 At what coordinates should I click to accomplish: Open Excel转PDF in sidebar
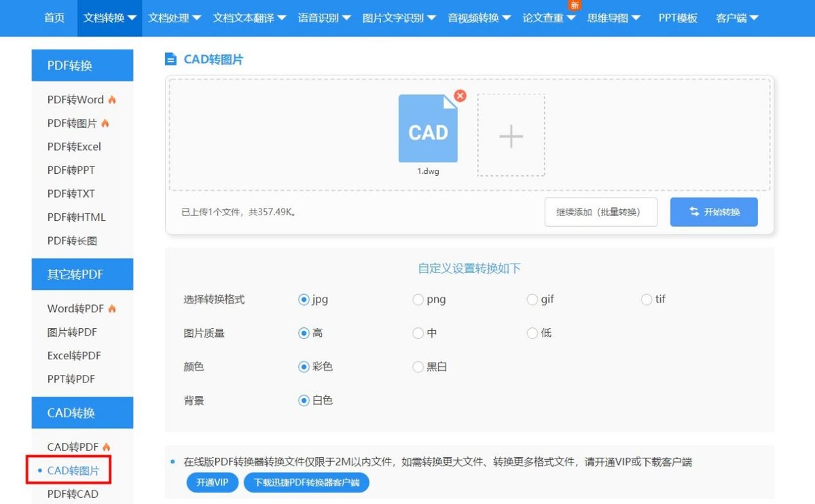click(x=74, y=356)
